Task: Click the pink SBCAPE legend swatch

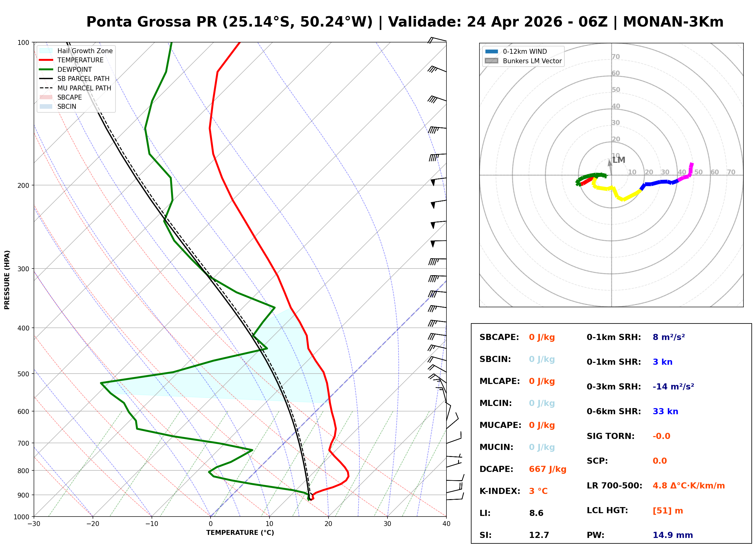Action: click(46, 97)
